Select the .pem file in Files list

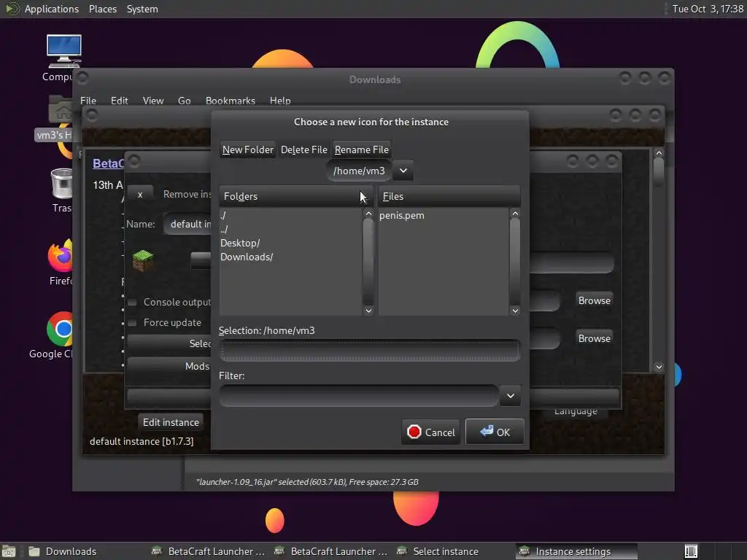coord(402,215)
